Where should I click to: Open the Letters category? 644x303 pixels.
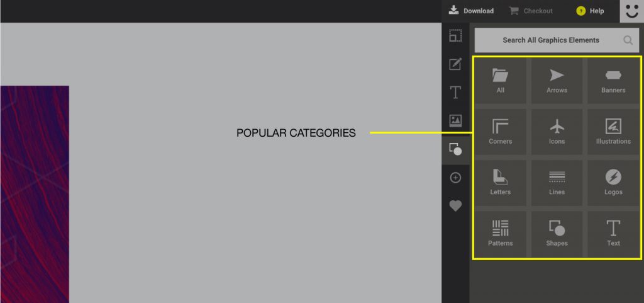tap(500, 183)
